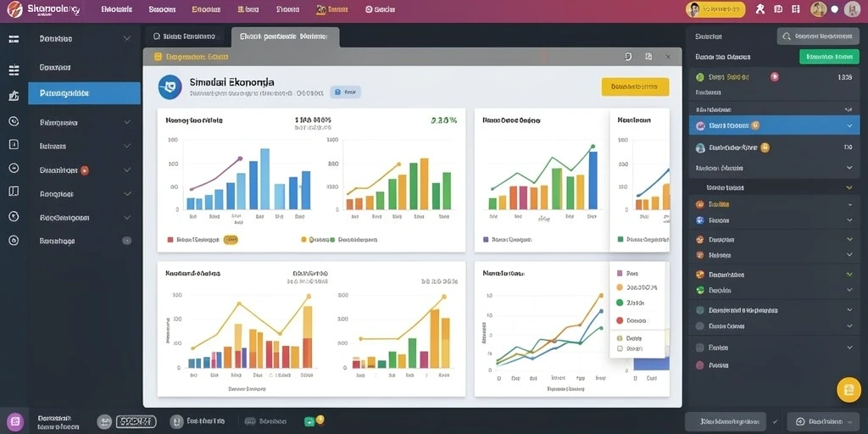The image size is (868, 434).
Task: Click the small light-blue tag button under 'Simodal Ekonomja'
Action: [346, 92]
